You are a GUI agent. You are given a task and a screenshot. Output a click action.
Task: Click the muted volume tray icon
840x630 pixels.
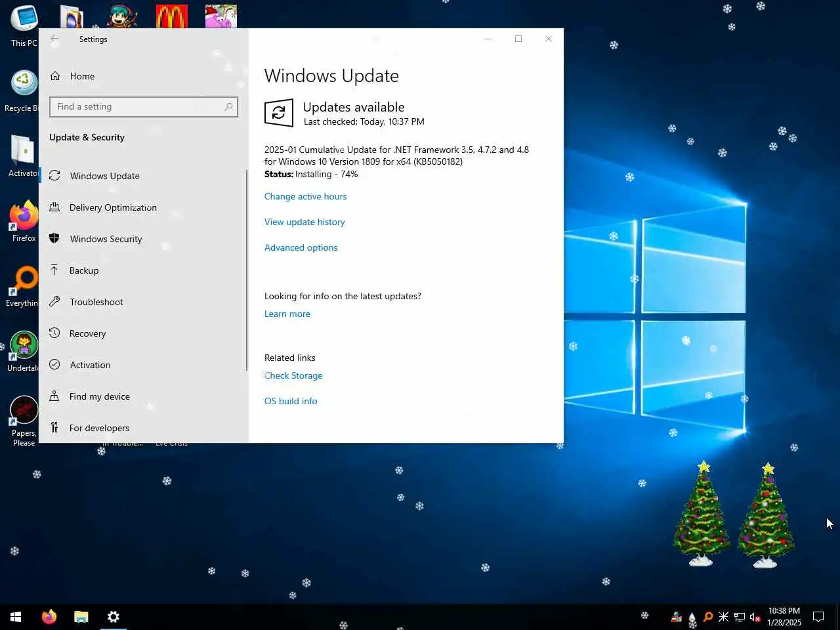pos(755,617)
